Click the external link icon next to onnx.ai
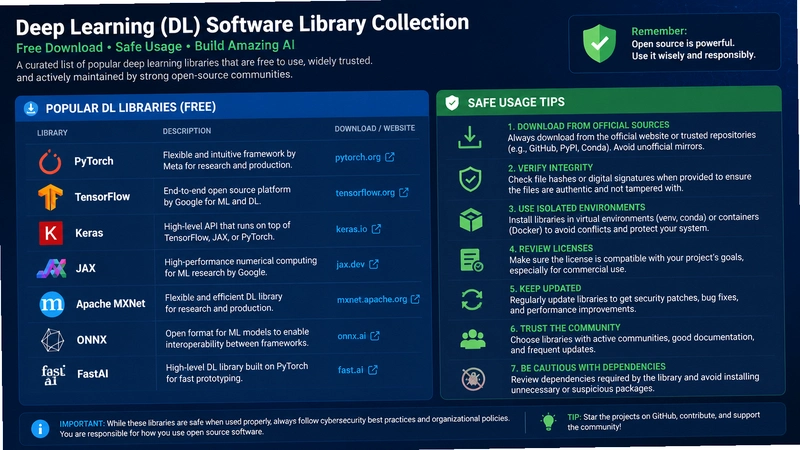The height and width of the screenshot is (450, 800). pyautogui.click(x=375, y=335)
